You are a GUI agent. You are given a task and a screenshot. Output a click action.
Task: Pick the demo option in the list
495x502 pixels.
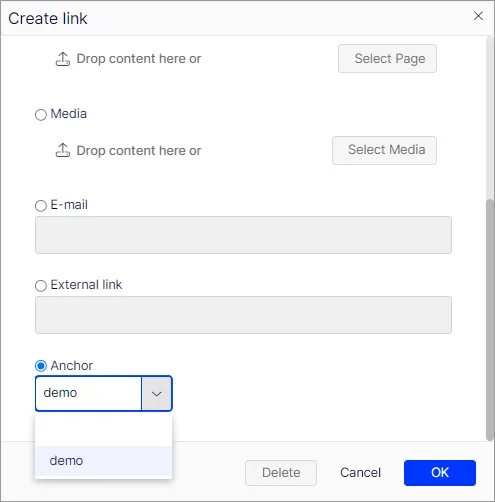click(104, 461)
